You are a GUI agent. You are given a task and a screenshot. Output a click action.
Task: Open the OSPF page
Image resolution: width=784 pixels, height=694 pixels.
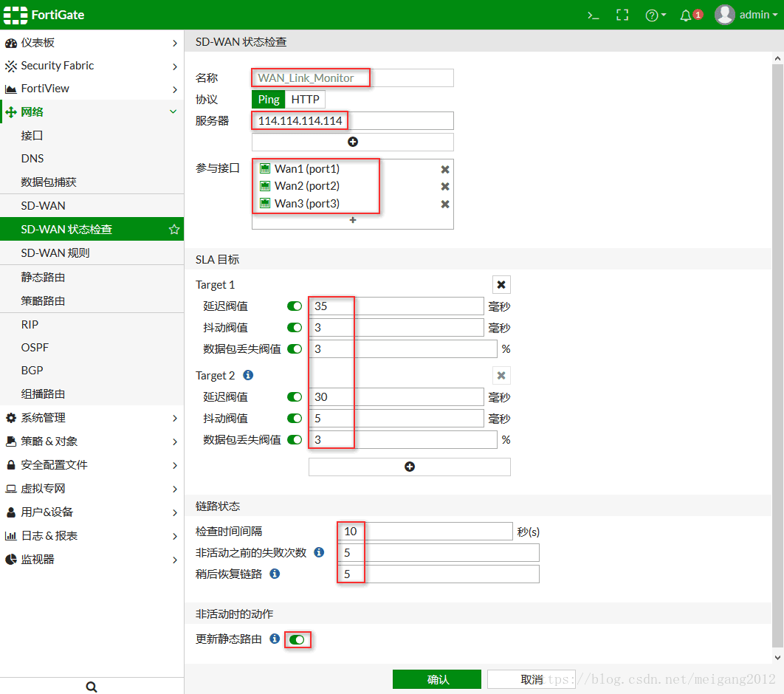pos(92,348)
